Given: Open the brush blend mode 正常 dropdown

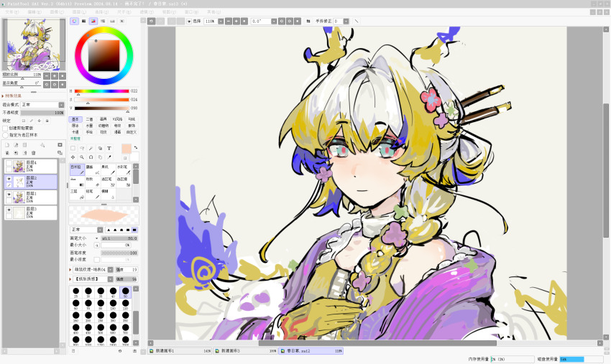Looking at the screenshot, I should [100, 230].
